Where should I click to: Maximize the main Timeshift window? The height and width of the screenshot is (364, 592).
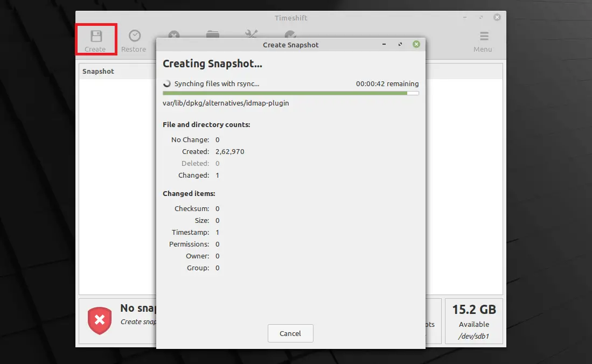click(481, 17)
